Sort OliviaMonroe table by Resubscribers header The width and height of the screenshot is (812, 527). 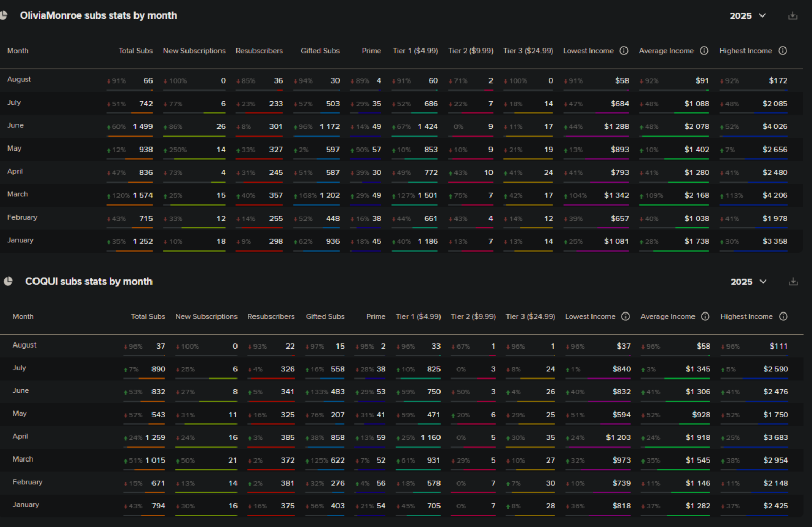pos(259,51)
